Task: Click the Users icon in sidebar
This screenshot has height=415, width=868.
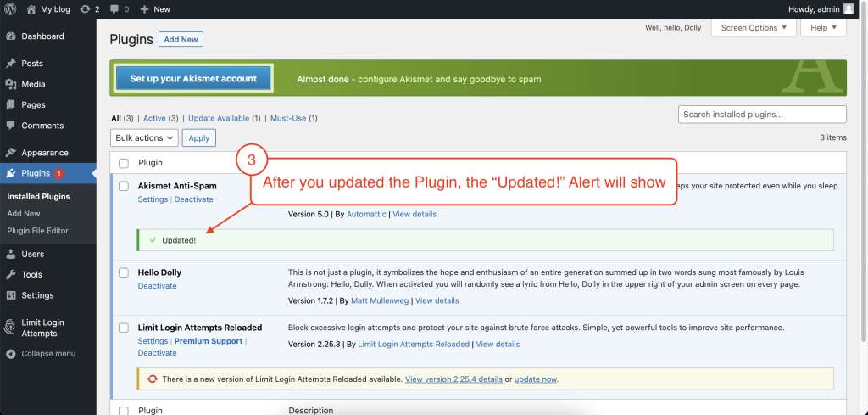Action: pyautogui.click(x=10, y=254)
